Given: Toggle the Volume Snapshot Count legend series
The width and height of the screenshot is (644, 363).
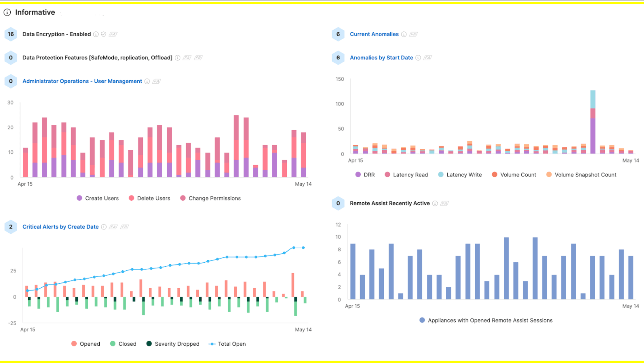Looking at the screenshot, I should pyautogui.click(x=581, y=175).
